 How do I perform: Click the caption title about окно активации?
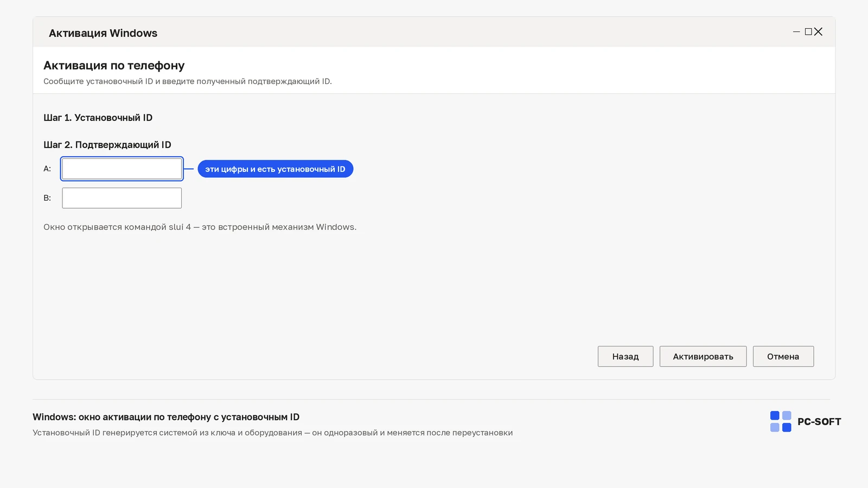click(166, 417)
